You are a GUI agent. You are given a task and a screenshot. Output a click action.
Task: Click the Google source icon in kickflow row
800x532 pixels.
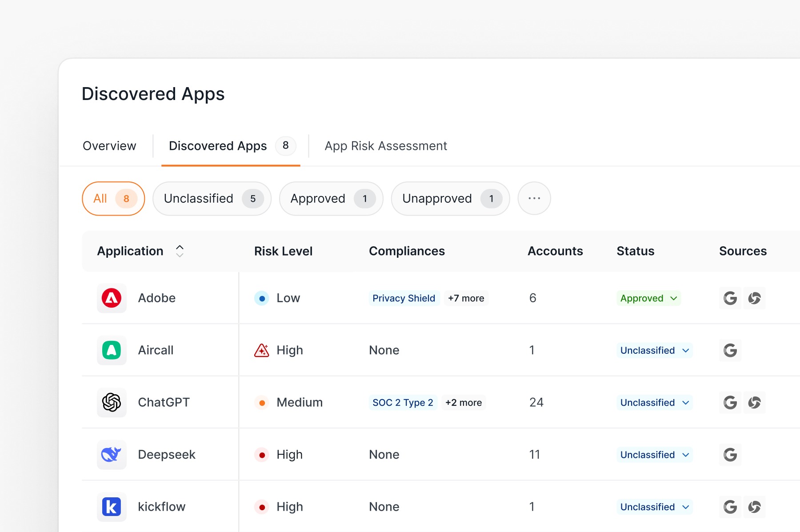point(730,507)
